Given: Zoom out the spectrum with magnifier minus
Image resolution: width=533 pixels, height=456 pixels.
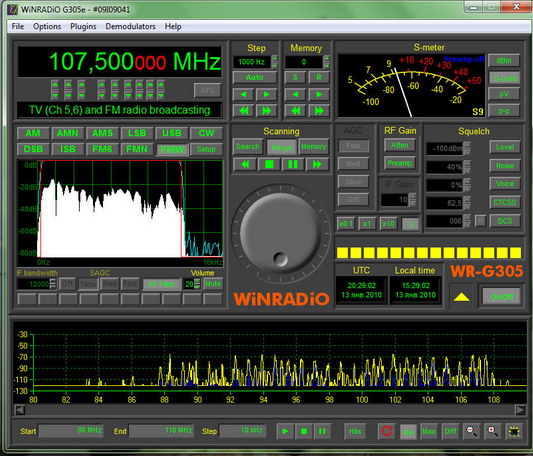Looking at the screenshot, I should 471,431.
